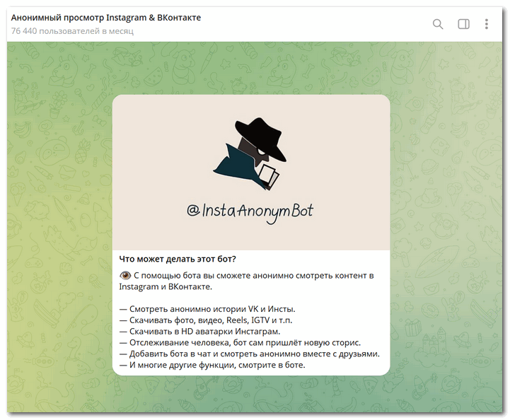Open bot profile via title 'Анонимный просмотр Instagram & ВКонтакте'
The image size is (510, 420).
pyautogui.click(x=106, y=18)
